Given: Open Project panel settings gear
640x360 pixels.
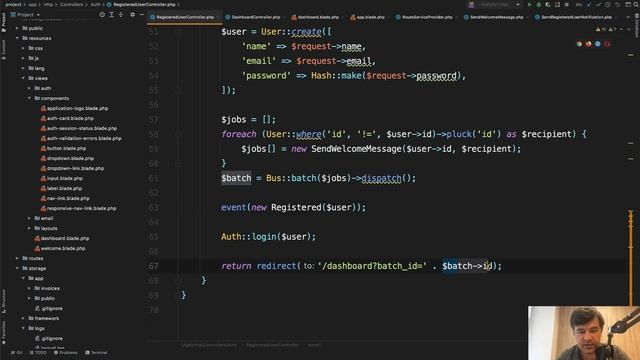Looking at the screenshot, I should point(133,15).
